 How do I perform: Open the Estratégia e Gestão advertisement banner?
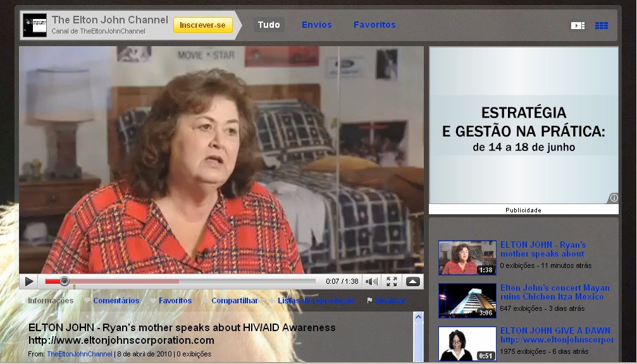[524, 125]
